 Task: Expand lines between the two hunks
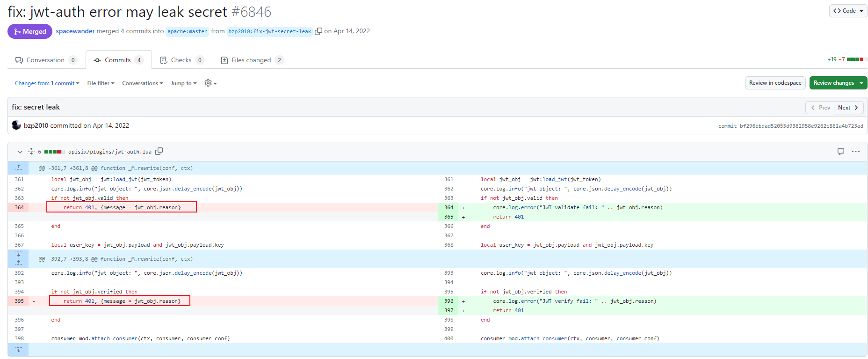(x=18, y=259)
